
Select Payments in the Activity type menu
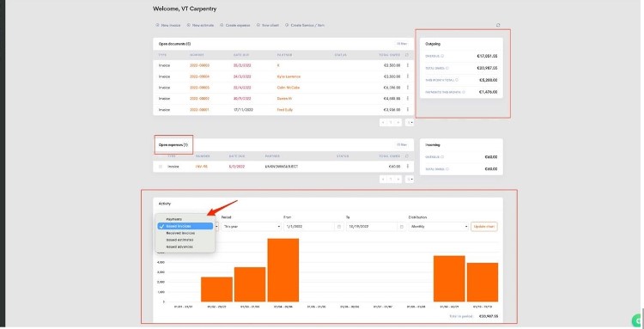click(185, 219)
